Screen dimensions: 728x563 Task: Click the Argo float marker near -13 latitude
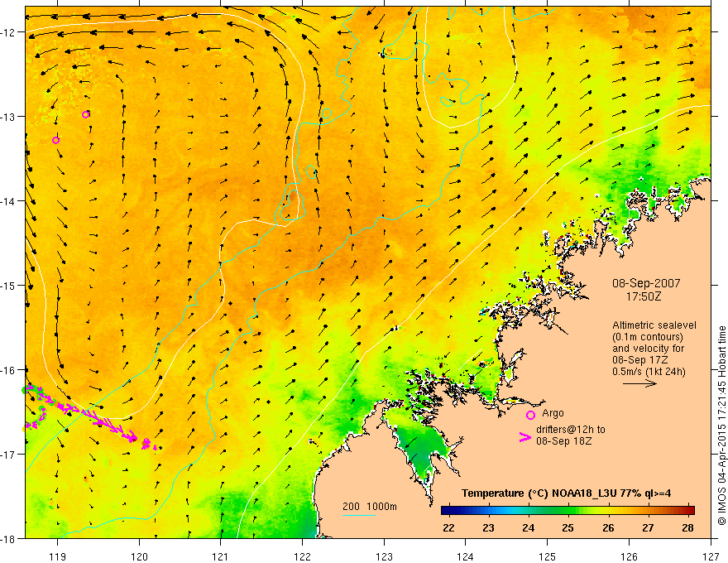click(85, 114)
